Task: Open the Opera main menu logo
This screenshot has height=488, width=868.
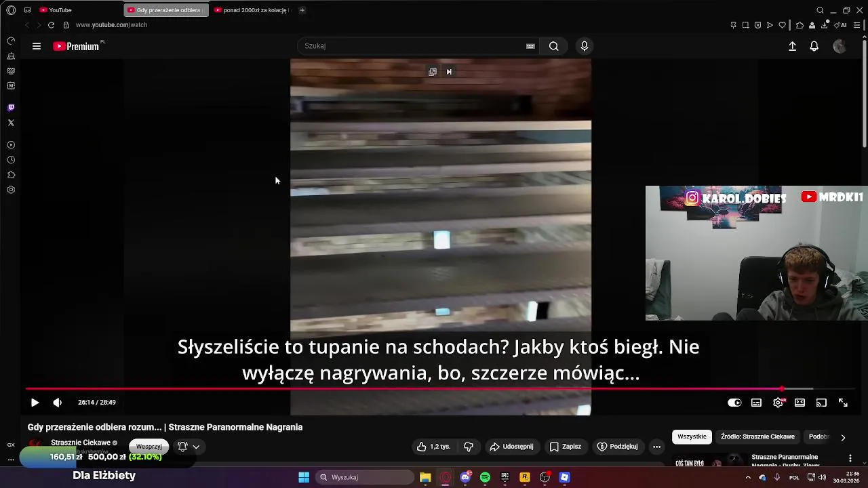Action: point(11,10)
